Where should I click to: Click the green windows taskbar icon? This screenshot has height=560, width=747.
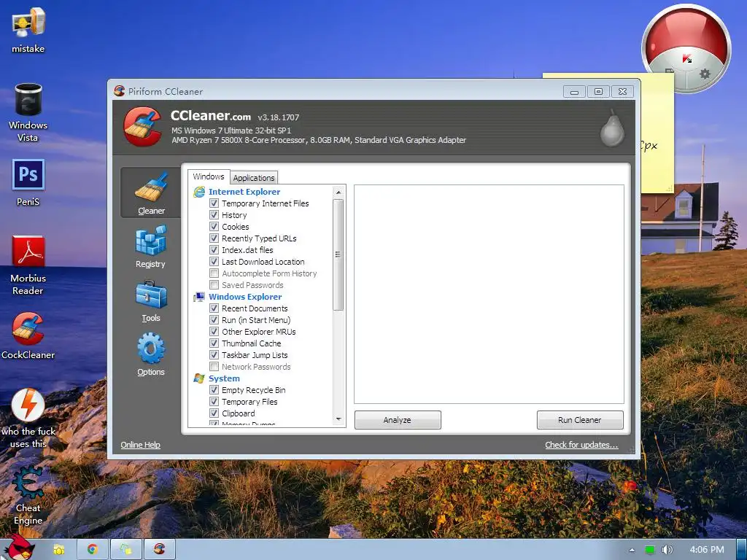pyautogui.click(x=126, y=550)
